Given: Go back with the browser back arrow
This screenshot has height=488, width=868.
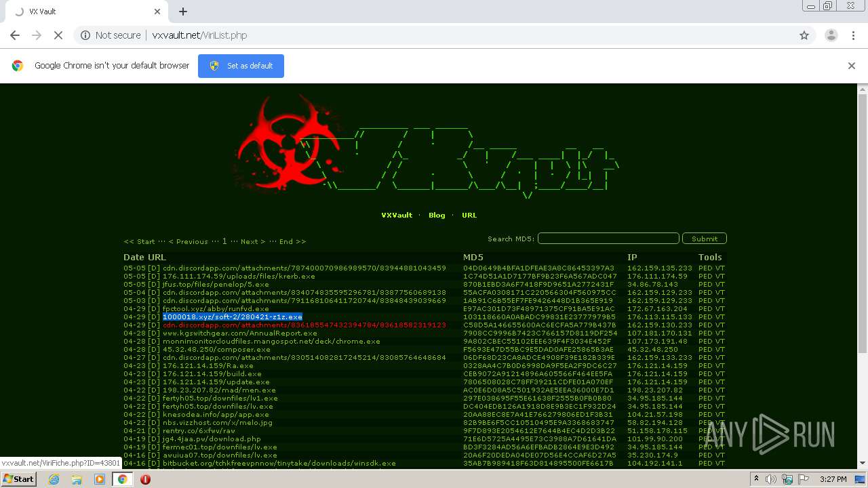Looking at the screenshot, I should tap(15, 35).
